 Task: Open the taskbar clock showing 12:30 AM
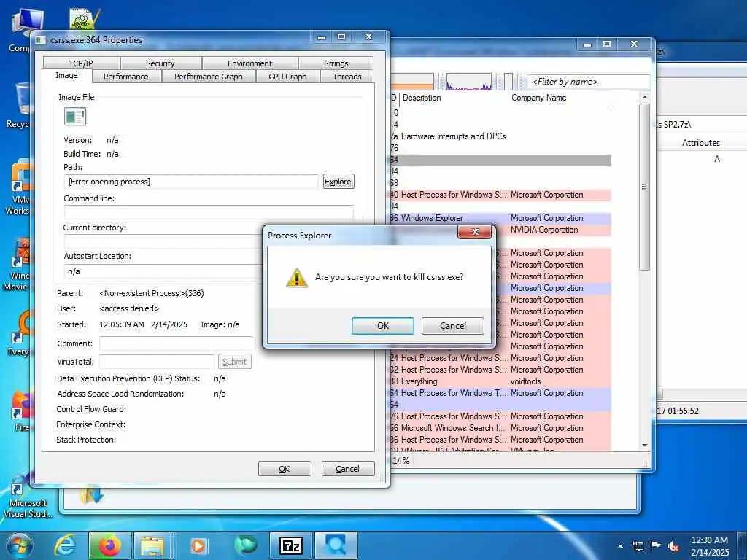[709, 545]
